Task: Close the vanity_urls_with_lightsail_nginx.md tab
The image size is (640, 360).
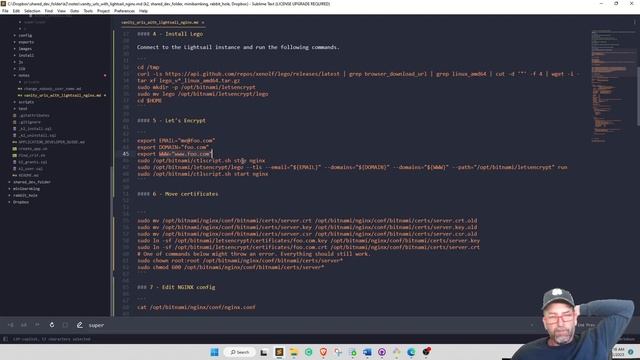Action: click(x=202, y=22)
